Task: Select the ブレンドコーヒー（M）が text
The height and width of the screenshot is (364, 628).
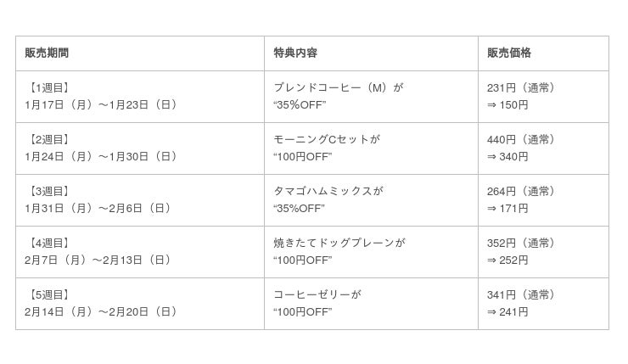Action: 338,87
